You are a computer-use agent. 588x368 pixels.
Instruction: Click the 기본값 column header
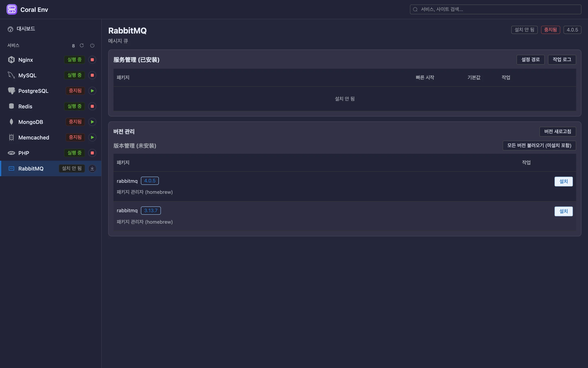pos(474,78)
